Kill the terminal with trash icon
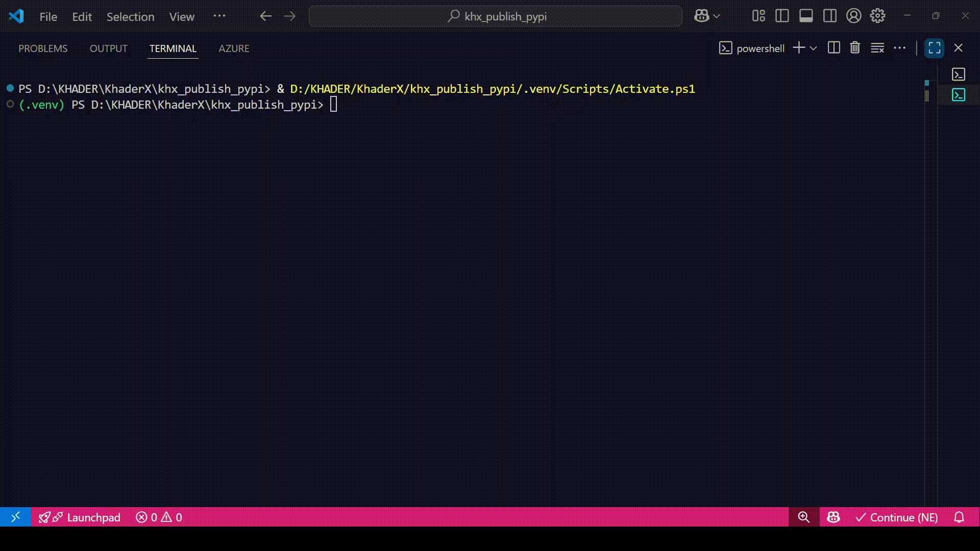This screenshot has height=551, width=980. [x=855, y=48]
